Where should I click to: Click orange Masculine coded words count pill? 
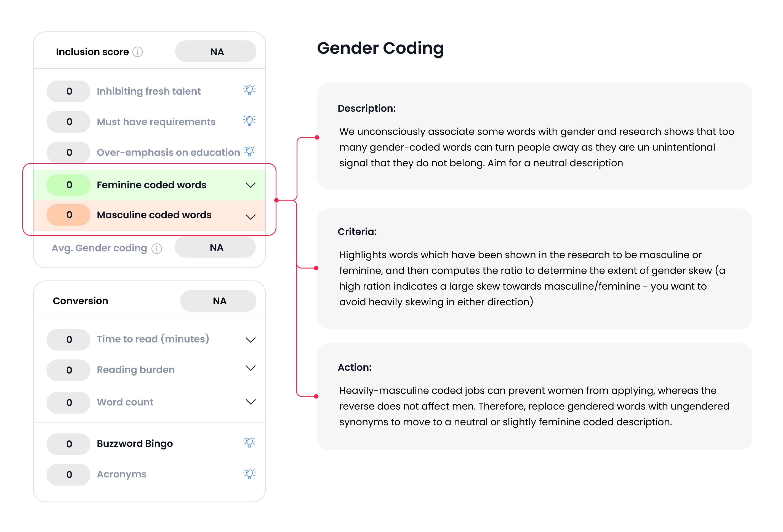click(x=69, y=215)
